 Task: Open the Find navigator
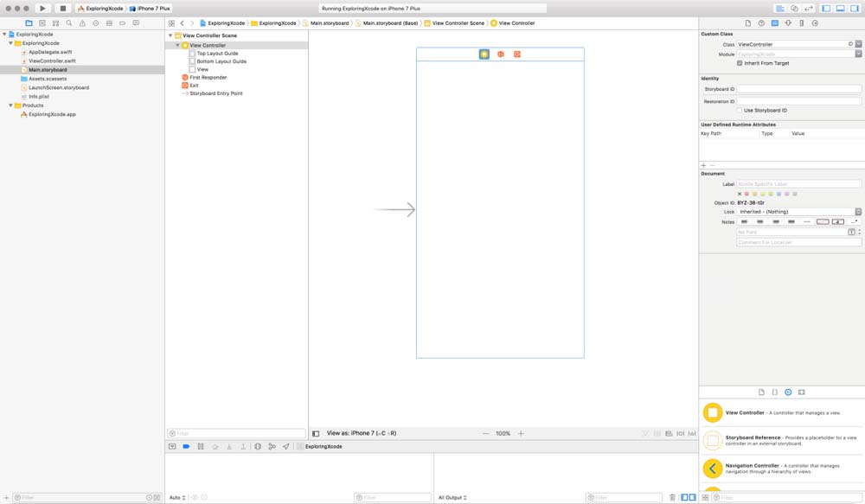tap(70, 23)
